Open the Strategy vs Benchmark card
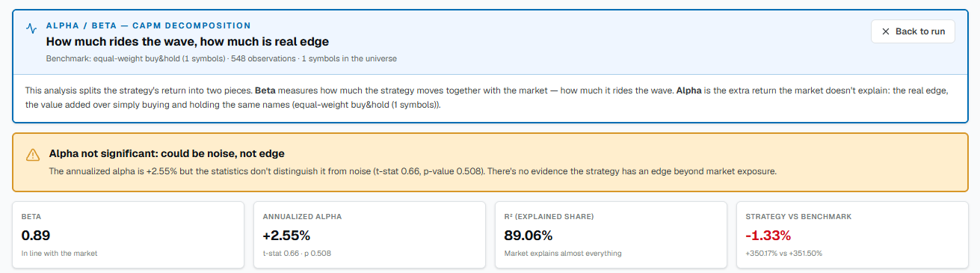Viewport: 980px width, 273px height. (852, 235)
